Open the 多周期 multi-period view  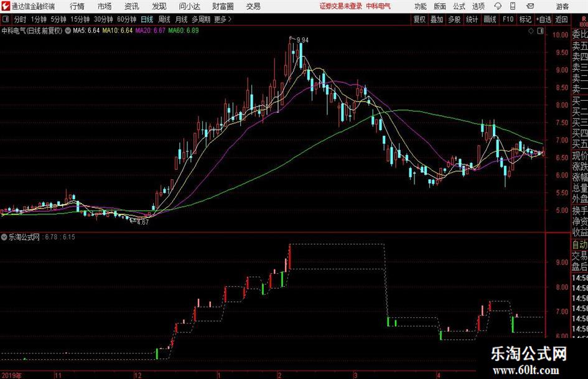[x=201, y=19]
